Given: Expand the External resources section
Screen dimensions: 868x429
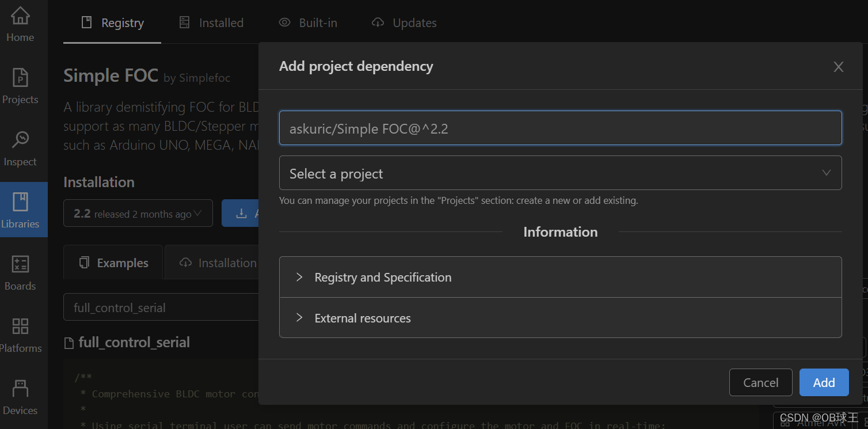Looking at the screenshot, I should (362, 317).
